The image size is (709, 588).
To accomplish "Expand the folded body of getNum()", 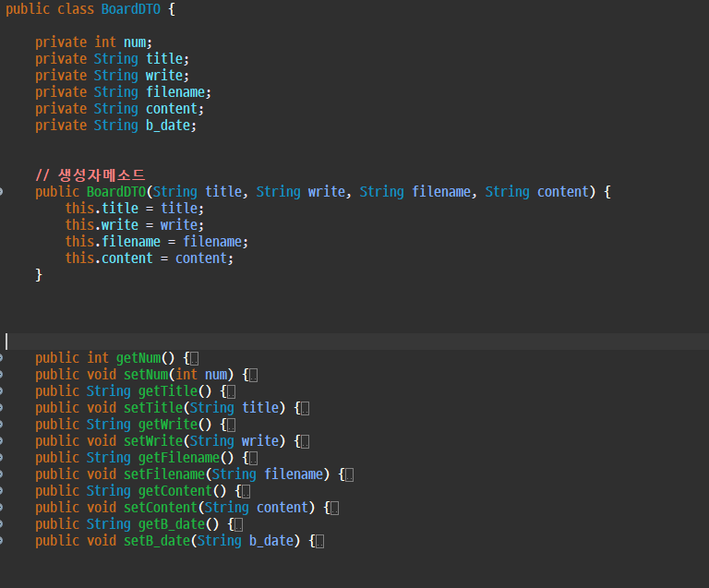I will (x=195, y=359).
